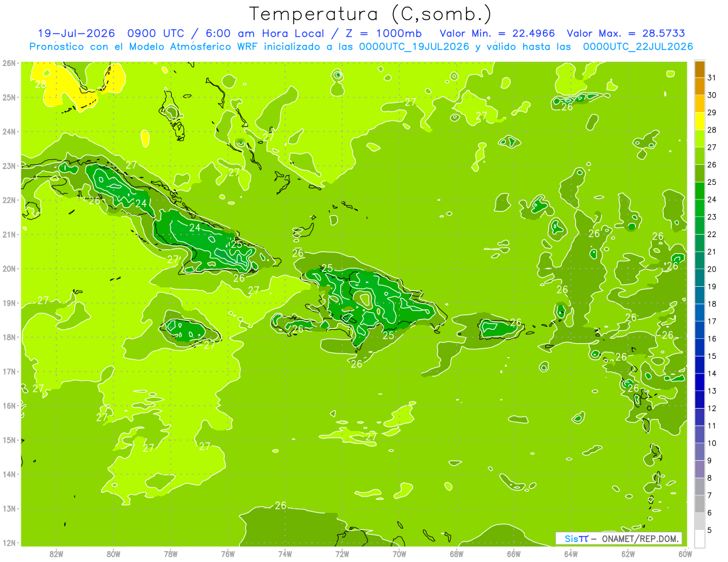The height and width of the screenshot is (562, 728).
Task: Click the "70W" longitude axis label
Action: [x=399, y=553]
